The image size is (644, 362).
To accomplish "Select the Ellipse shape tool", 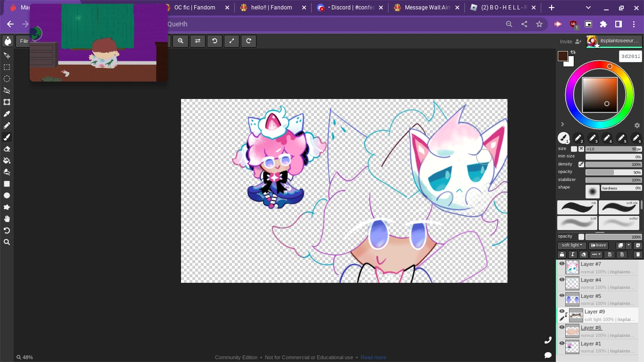I will click(x=7, y=196).
